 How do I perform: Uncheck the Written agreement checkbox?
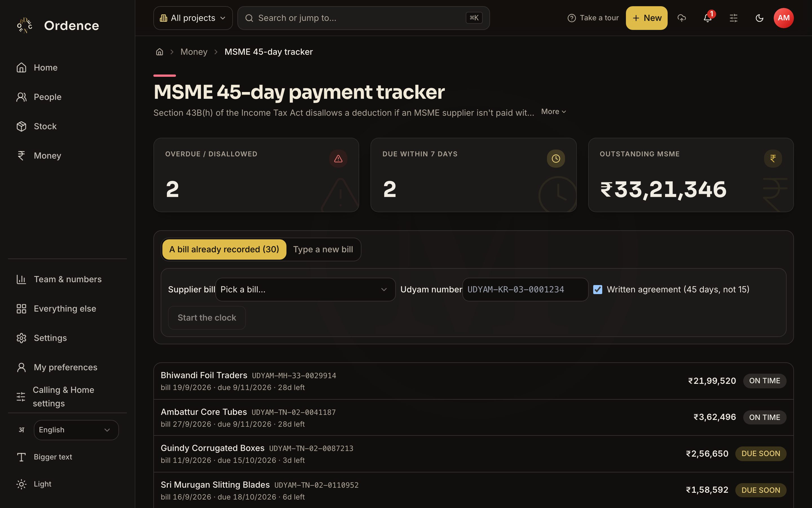tap(598, 290)
